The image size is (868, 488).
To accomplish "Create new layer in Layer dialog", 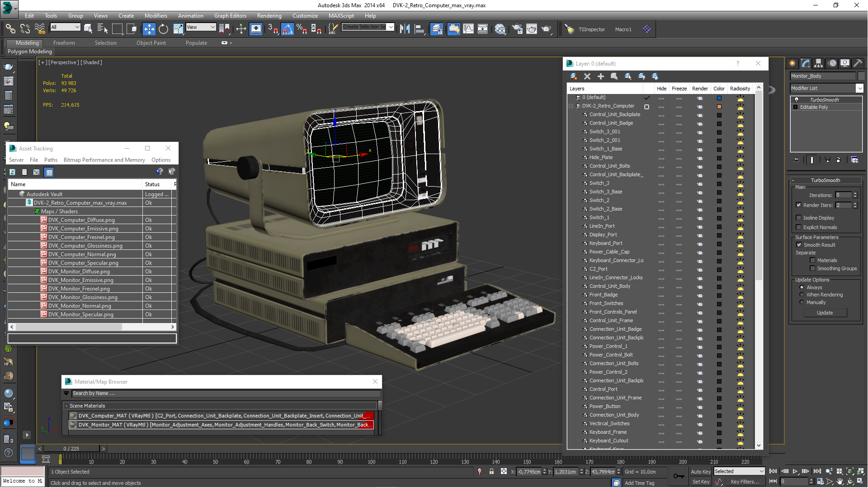I will tap(574, 76).
